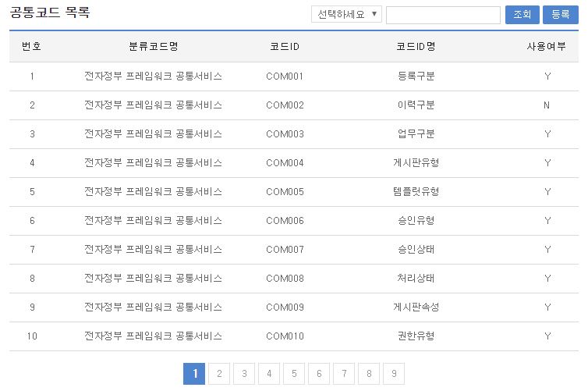The image size is (588, 391).
Task: Navigate to last page 9
Action: pyautogui.click(x=394, y=374)
